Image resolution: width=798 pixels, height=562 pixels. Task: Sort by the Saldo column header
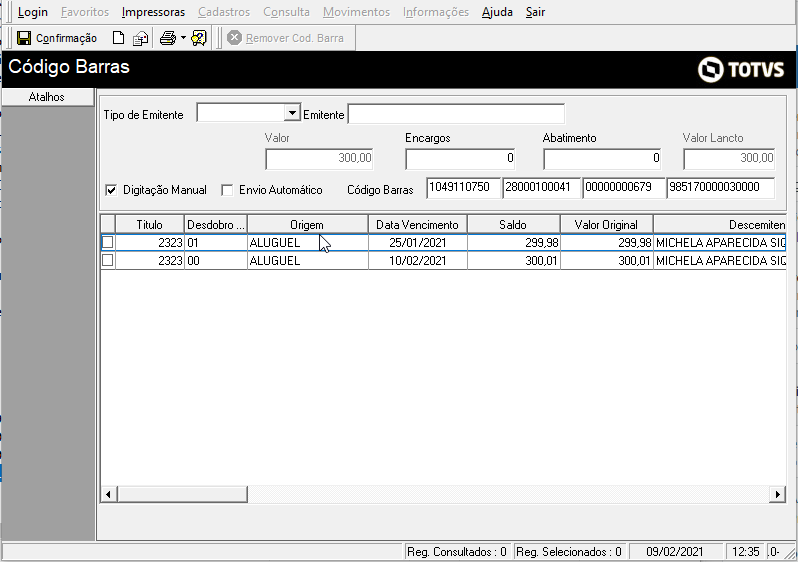tap(514, 224)
